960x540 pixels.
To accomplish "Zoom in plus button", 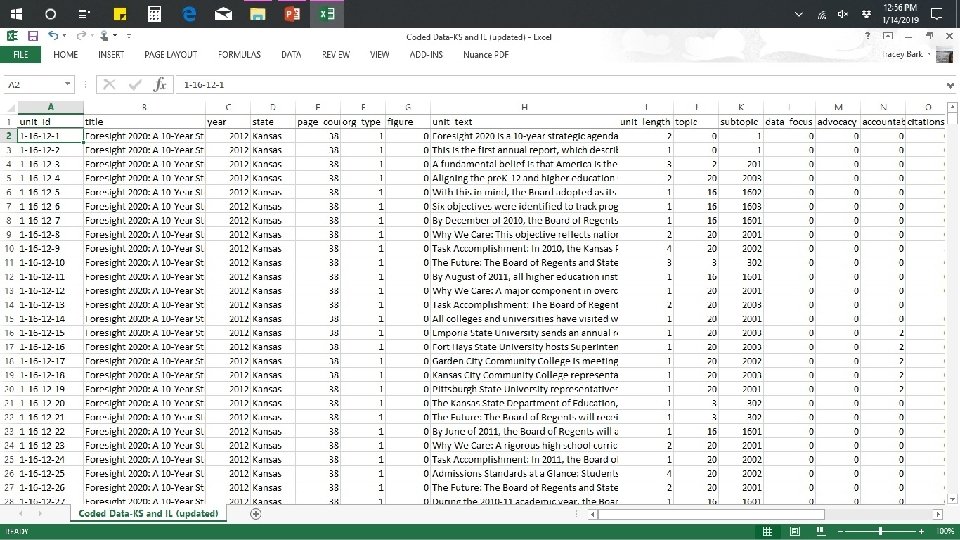I will (921, 531).
